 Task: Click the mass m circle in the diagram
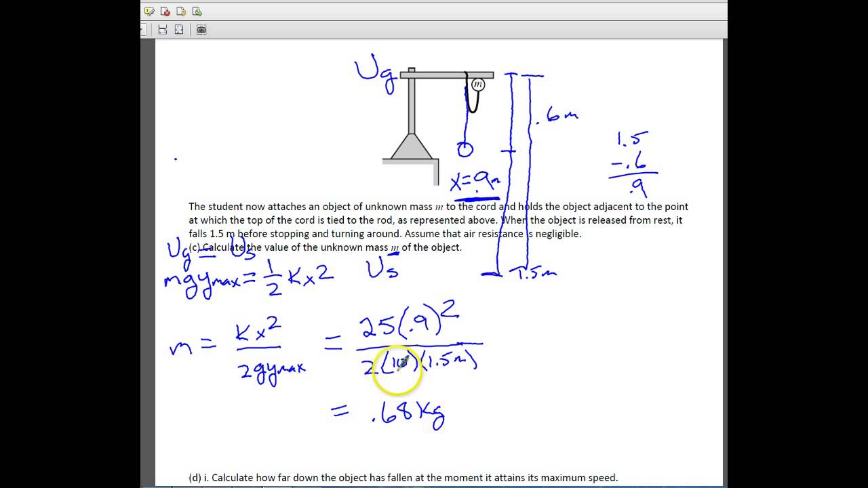pyautogui.click(x=478, y=85)
